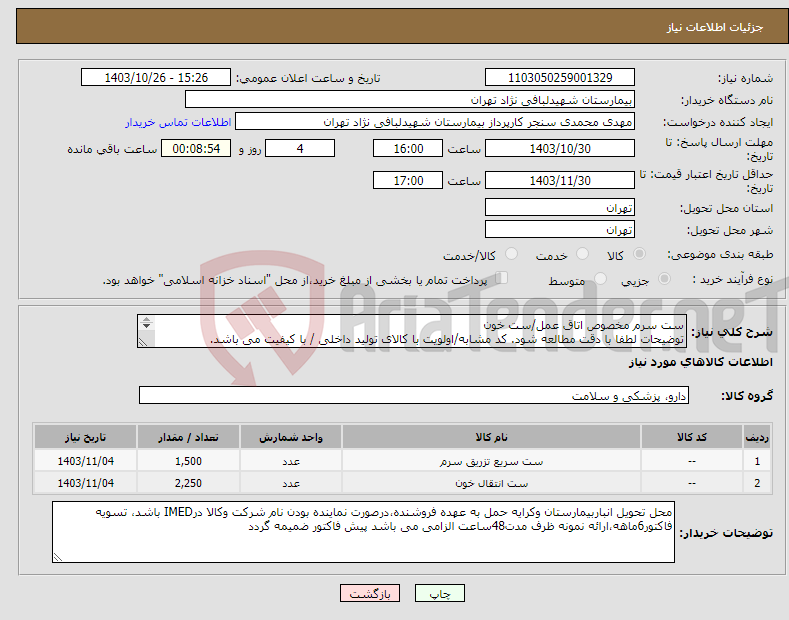Select the کالا radio button
Screen dimensions: 789x620
pyautogui.click(x=639, y=254)
